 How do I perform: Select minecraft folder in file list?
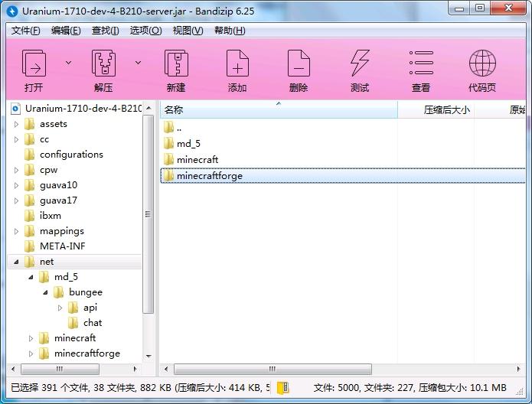pos(197,160)
